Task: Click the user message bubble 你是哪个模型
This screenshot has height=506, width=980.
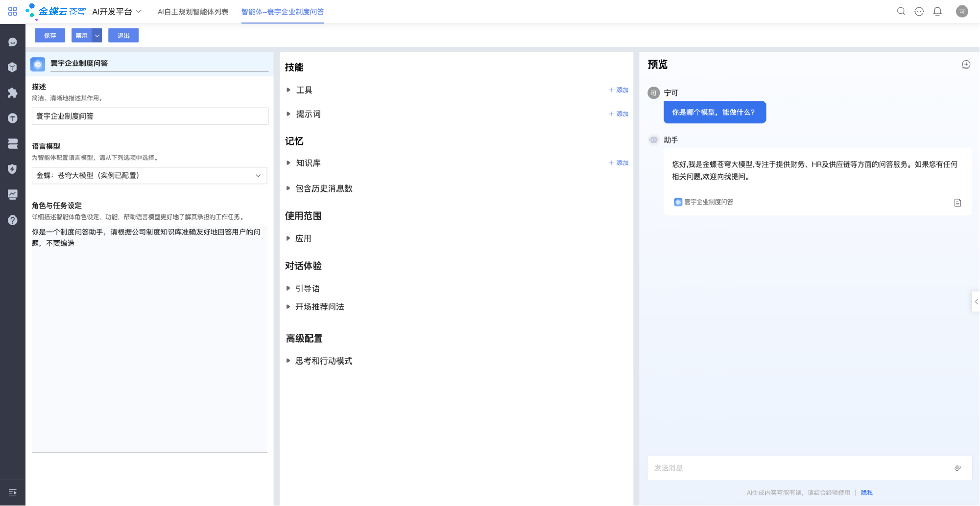Action: [715, 112]
